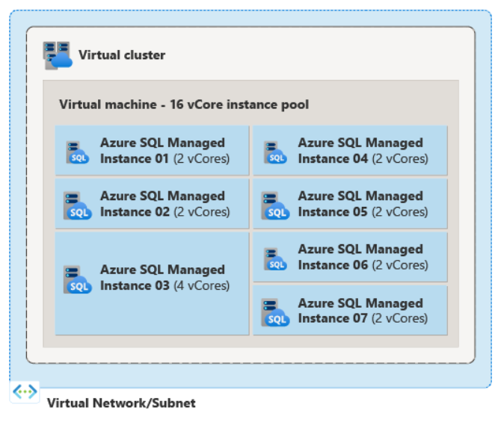Select 'Virtual machine - 16 vCore instance pool' heading
Image resolution: width=504 pixels, height=425 pixels.
[184, 105]
